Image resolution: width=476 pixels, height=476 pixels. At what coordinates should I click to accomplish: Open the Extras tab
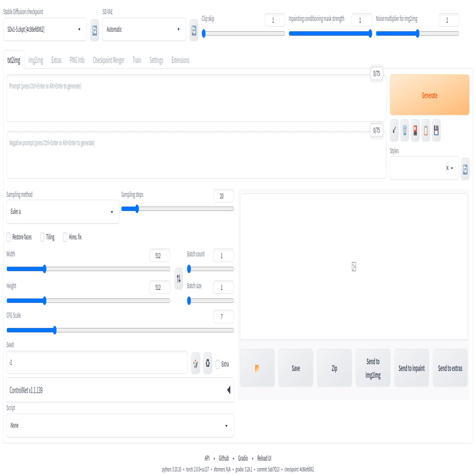point(57,60)
